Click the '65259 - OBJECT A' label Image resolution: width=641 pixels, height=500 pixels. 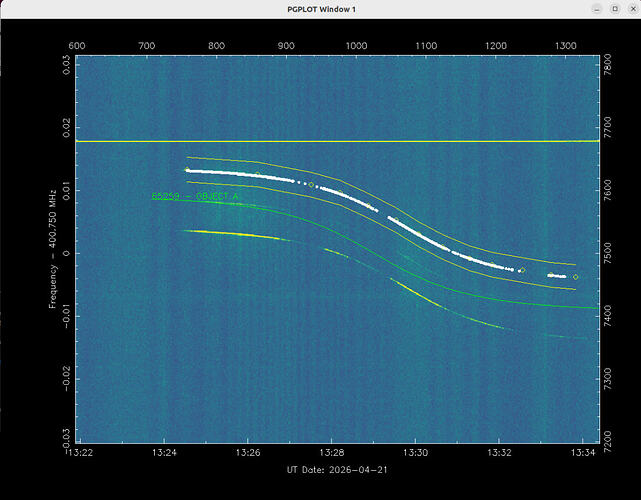pos(195,196)
